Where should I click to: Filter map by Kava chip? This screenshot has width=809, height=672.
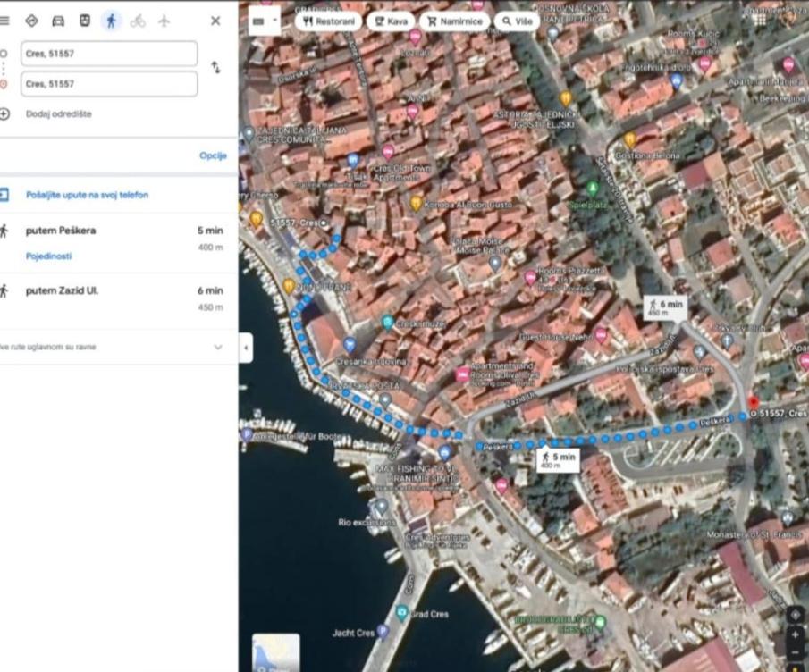coord(391,21)
